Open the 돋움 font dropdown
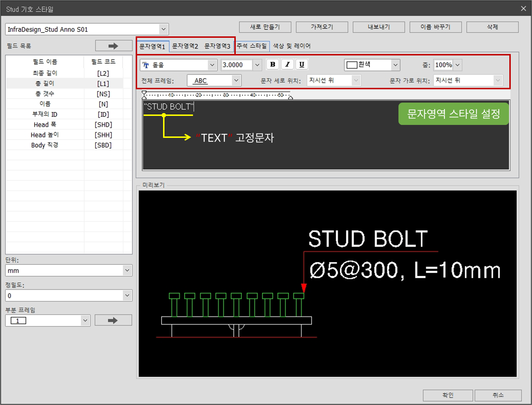The height and width of the screenshot is (405, 532). 212,65
